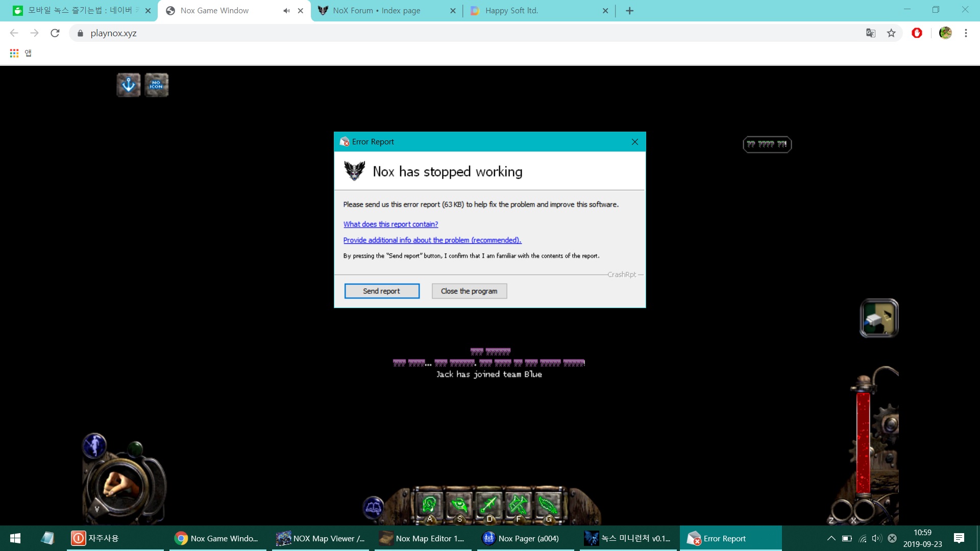Open the 자주사용 taskbar item
The width and height of the screenshot is (980, 551).
[115, 538]
